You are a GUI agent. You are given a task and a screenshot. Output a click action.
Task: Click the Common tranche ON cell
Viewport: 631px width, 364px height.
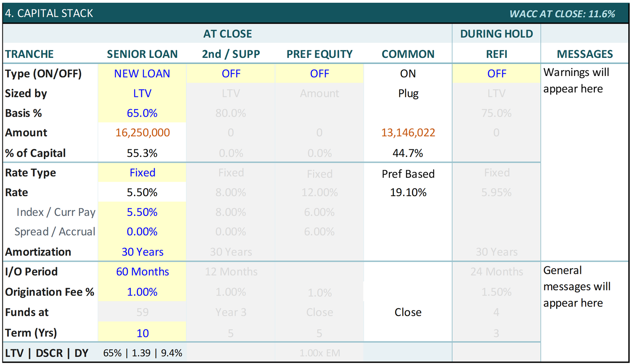pyautogui.click(x=408, y=74)
